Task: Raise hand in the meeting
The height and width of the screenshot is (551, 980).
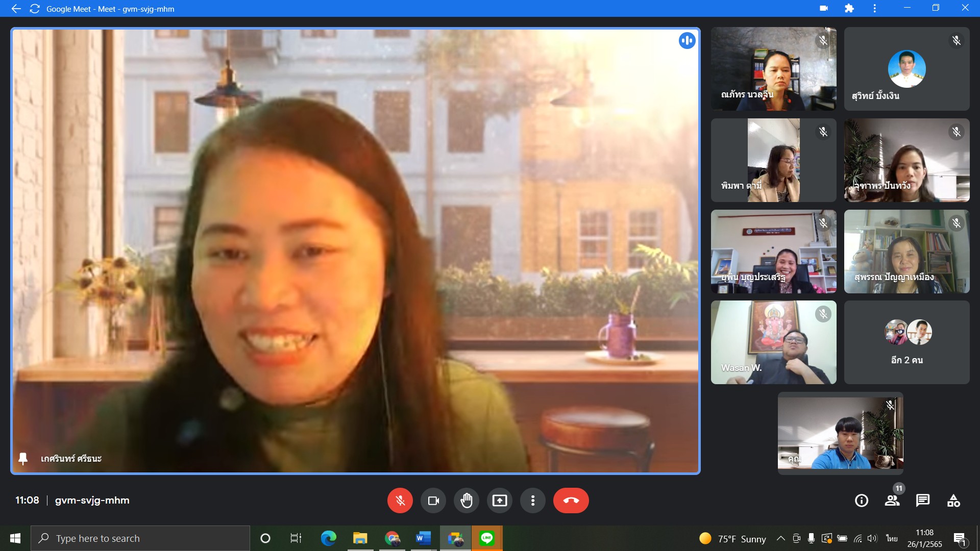Action: (x=467, y=500)
